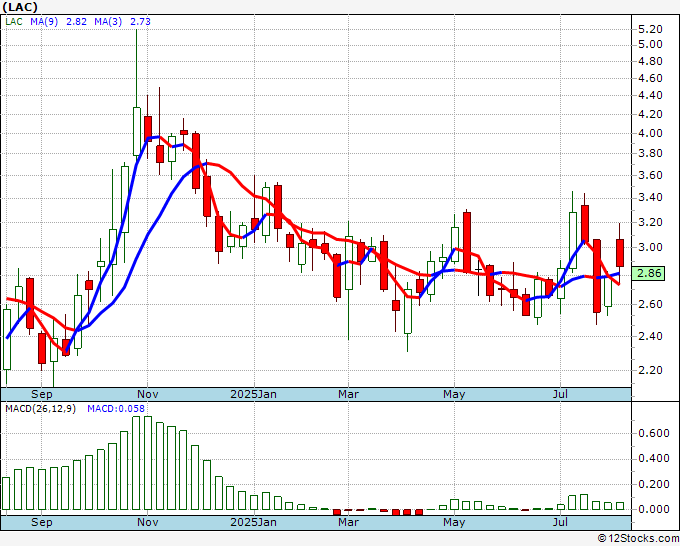Click the 4.80 price axis label
The height and width of the screenshot is (546, 680).
[x=651, y=61]
